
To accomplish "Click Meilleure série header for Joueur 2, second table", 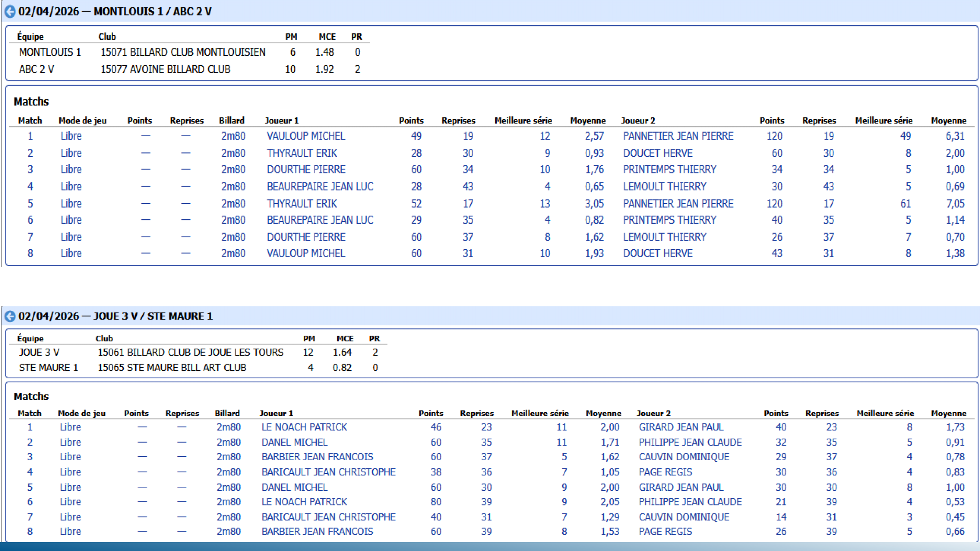I will point(884,413).
